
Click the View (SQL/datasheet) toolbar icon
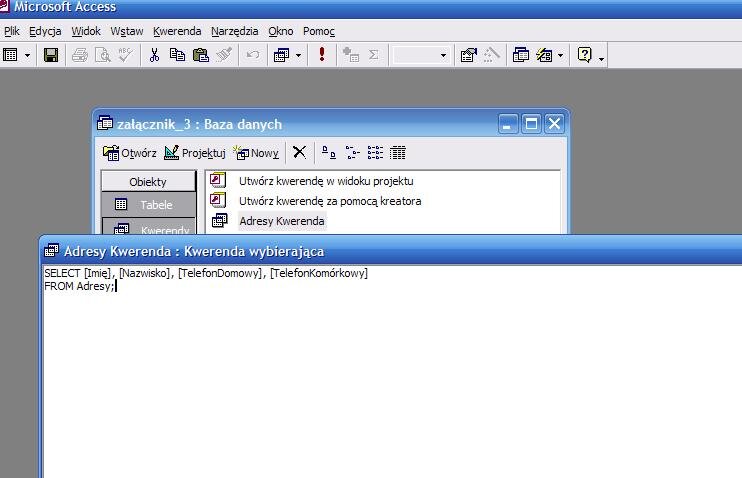(10, 55)
